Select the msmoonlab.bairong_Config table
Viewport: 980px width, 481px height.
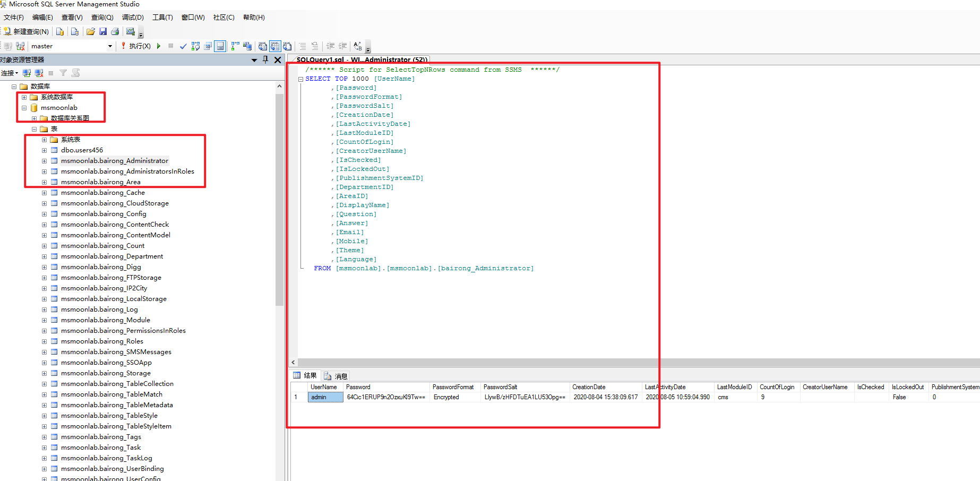coord(104,214)
